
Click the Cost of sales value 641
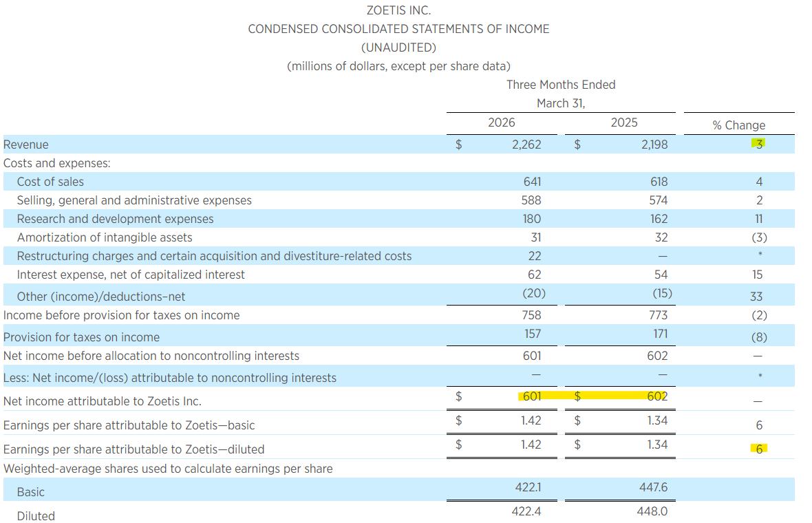(x=533, y=182)
